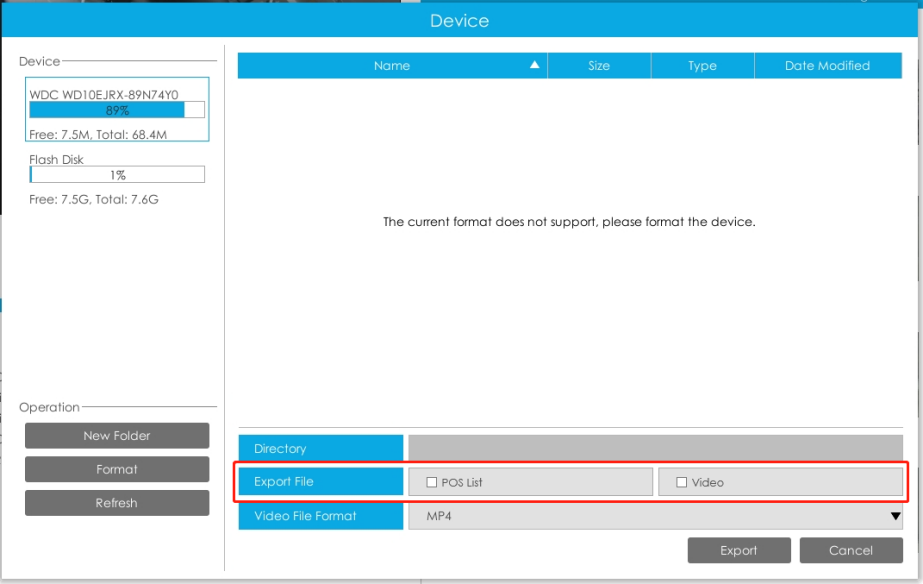Click the Format button
The width and height of the screenshot is (923, 584).
coord(117,469)
